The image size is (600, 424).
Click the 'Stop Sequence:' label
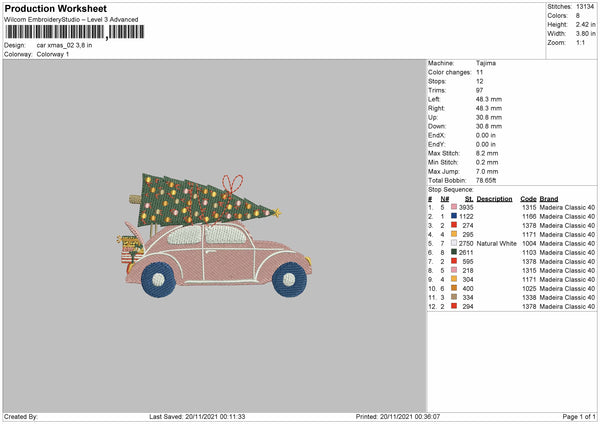451,190
